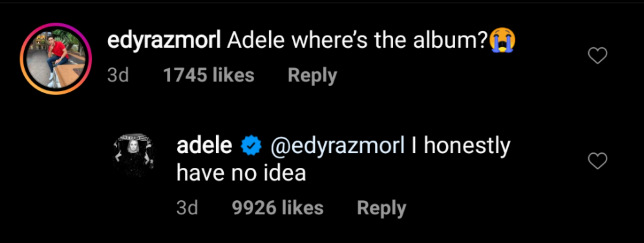Viewport: 644px width, 243px height.
Task: View the "9926 likes" list on Adele's reply
Action: coord(278,208)
